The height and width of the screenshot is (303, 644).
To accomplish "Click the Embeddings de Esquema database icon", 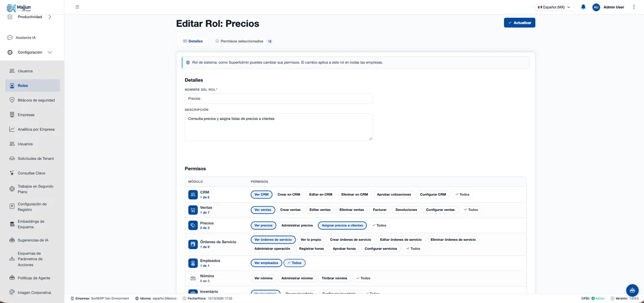I will click(x=12, y=224).
